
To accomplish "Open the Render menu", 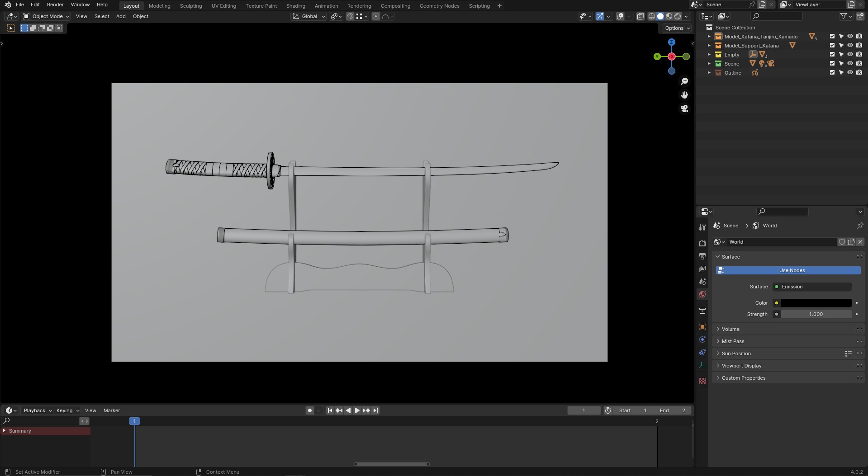I will click(x=55, y=5).
